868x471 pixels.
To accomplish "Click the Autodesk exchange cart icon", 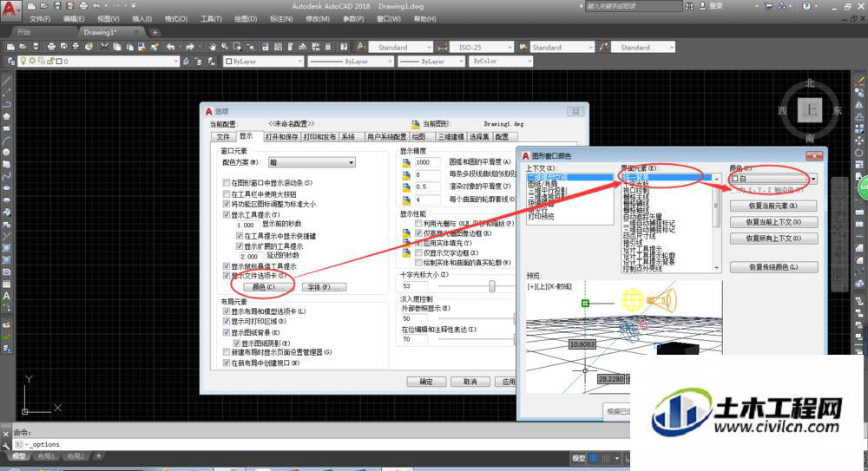I will tap(768, 6).
